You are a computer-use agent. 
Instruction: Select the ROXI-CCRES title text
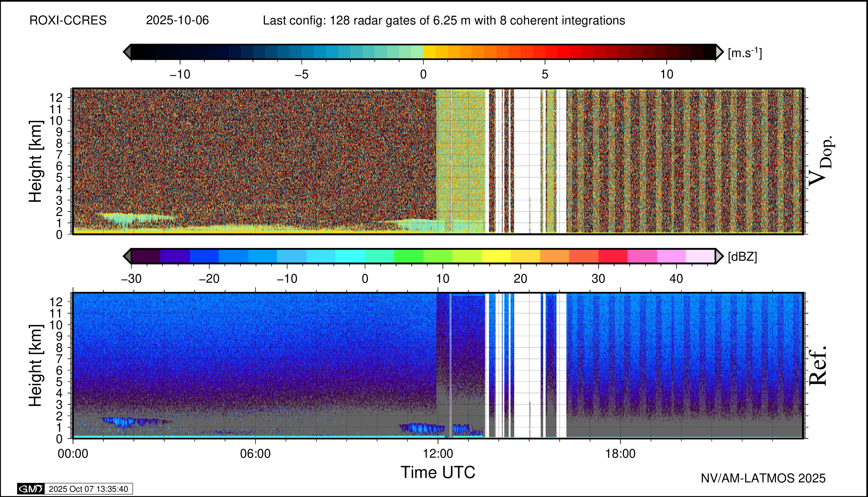coord(68,21)
